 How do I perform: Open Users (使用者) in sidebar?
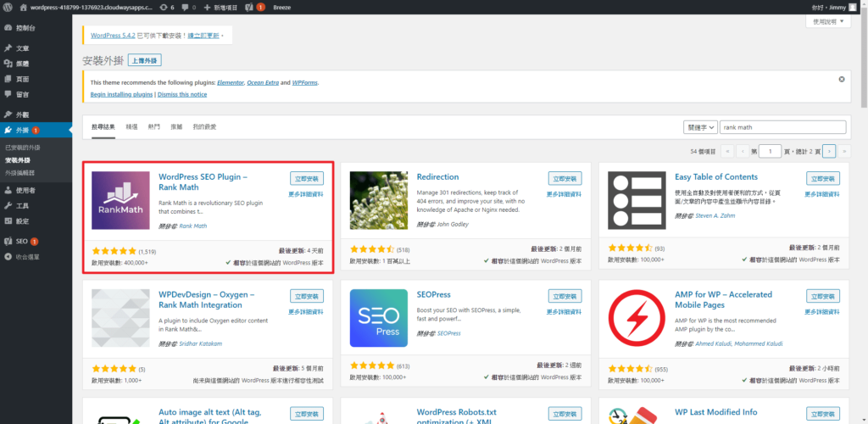click(x=36, y=191)
